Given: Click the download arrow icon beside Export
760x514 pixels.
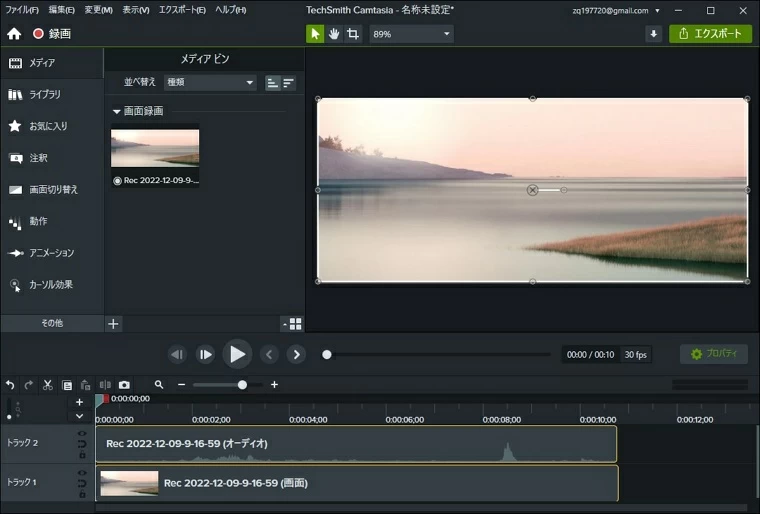Looking at the screenshot, I should [x=653, y=34].
